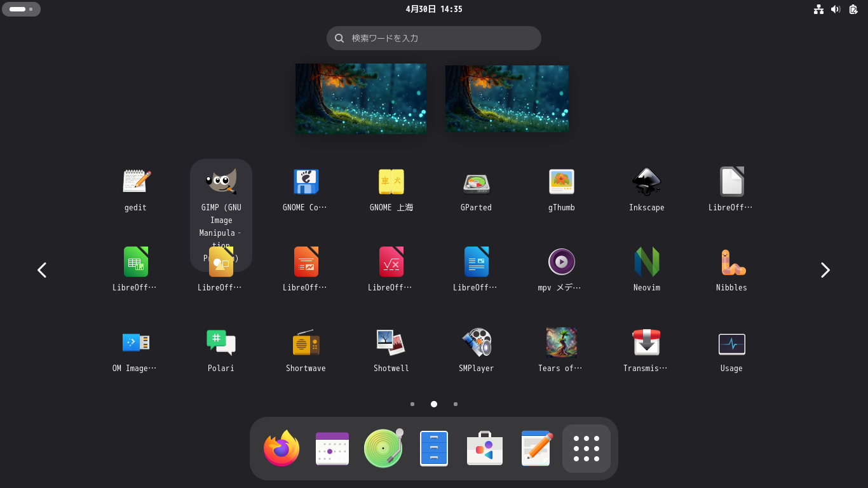Open the Software store from the dock
The width and height of the screenshot is (868, 488).
(485, 448)
